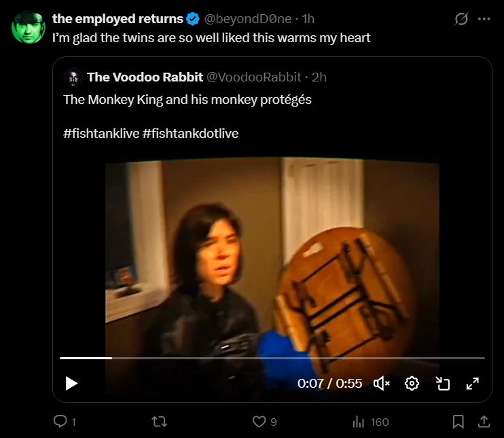Click the video progress bar

tap(272, 358)
